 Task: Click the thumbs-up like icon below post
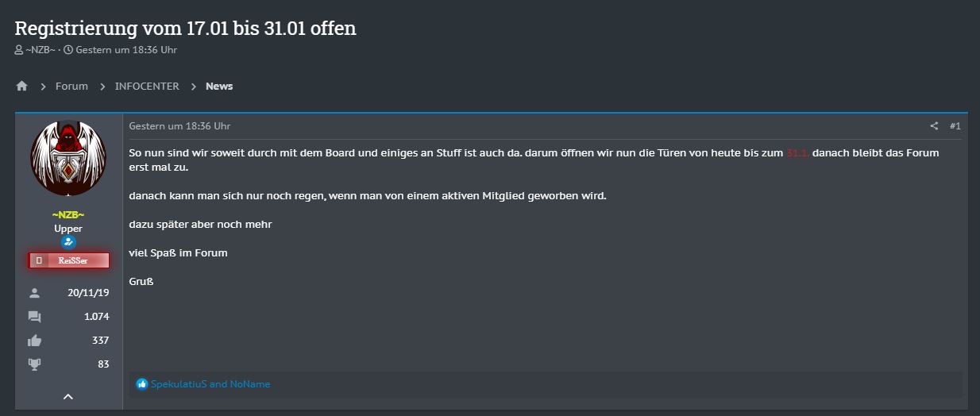coord(142,384)
